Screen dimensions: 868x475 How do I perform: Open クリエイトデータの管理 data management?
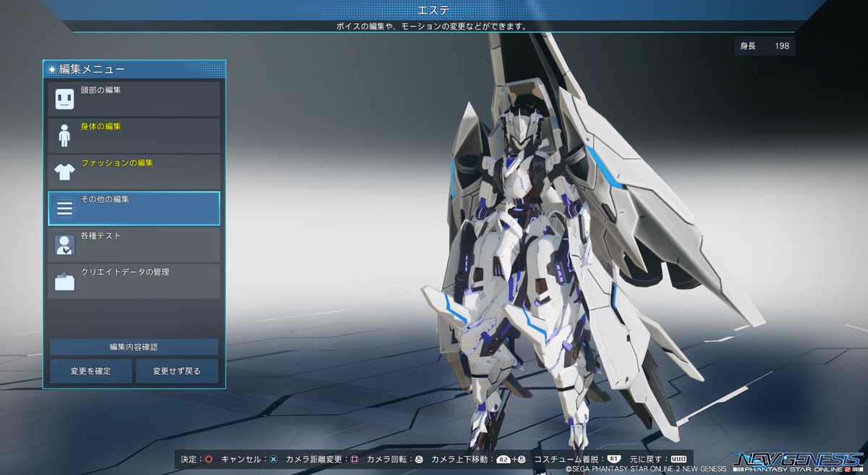(x=134, y=281)
